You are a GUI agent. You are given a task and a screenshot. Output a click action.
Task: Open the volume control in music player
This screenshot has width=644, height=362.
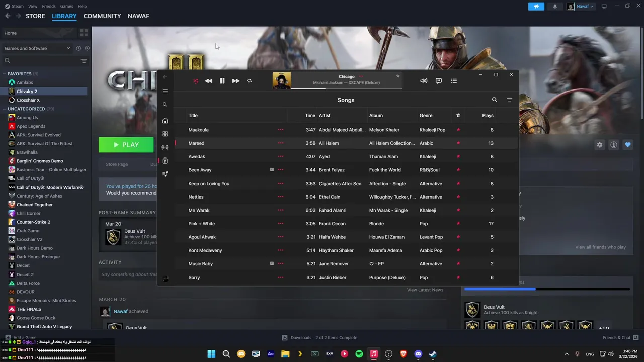(x=424, y=81)
